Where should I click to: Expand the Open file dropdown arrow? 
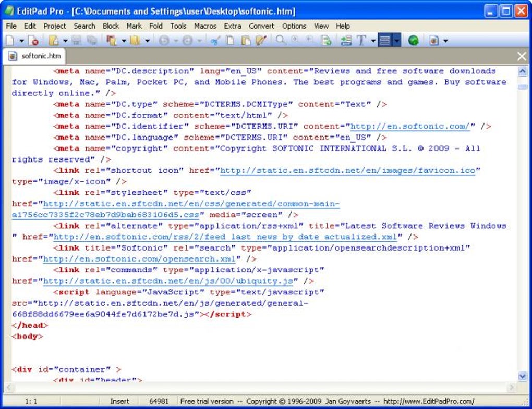point(65,41)
